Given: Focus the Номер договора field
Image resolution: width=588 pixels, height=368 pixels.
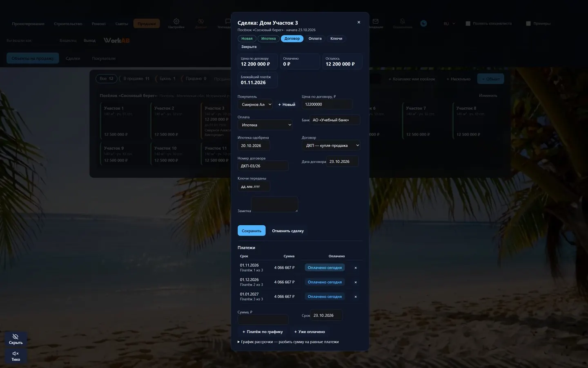Looking at the screenshot, I should pyautogui.click(x=263, y=166).
